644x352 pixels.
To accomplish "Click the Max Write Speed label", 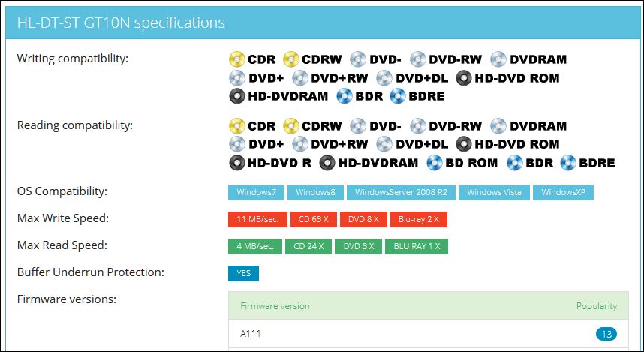I will point(63,218).
